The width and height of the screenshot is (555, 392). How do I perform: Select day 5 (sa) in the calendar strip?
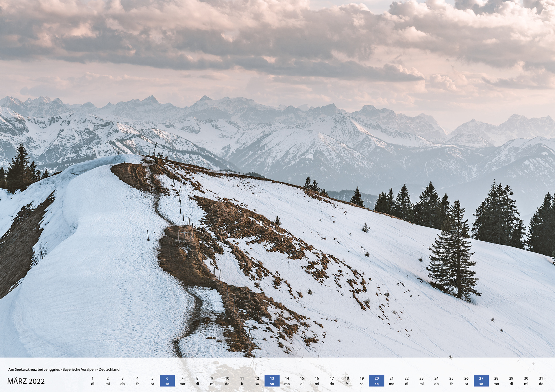(152, 381)
